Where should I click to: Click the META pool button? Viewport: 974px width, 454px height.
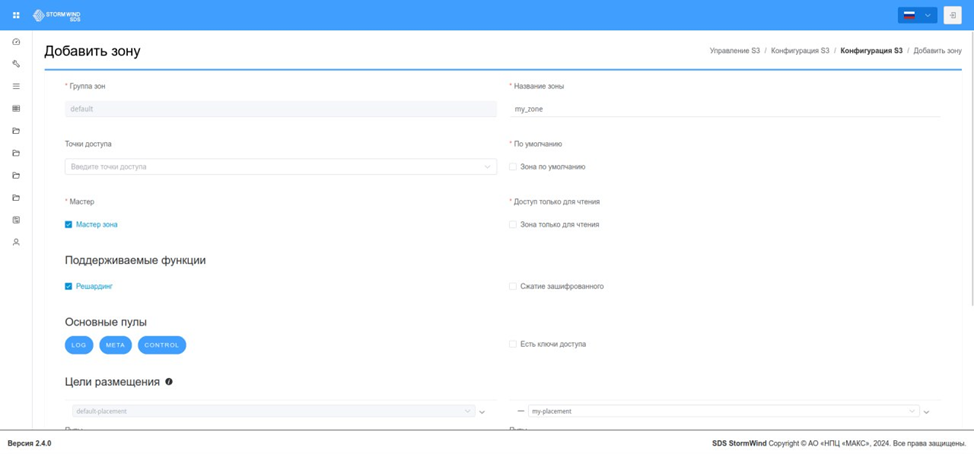[x=116, y=345]
